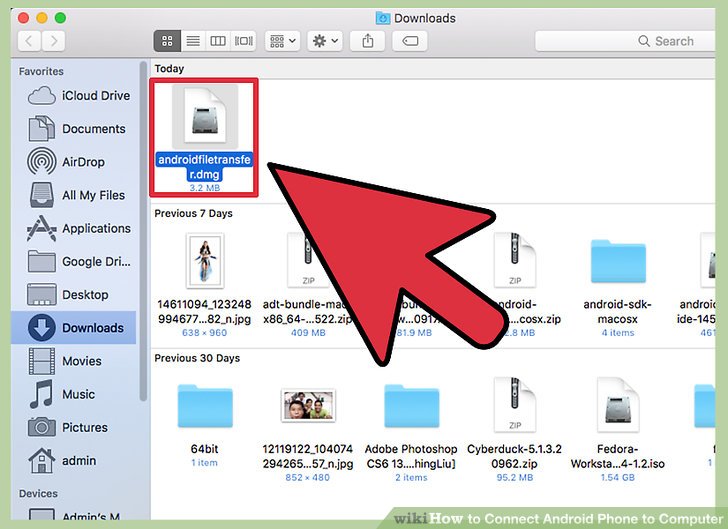Click the 1.54 GB size label
This screenshot has width=728, height=529.
click(x=618, y=477)
